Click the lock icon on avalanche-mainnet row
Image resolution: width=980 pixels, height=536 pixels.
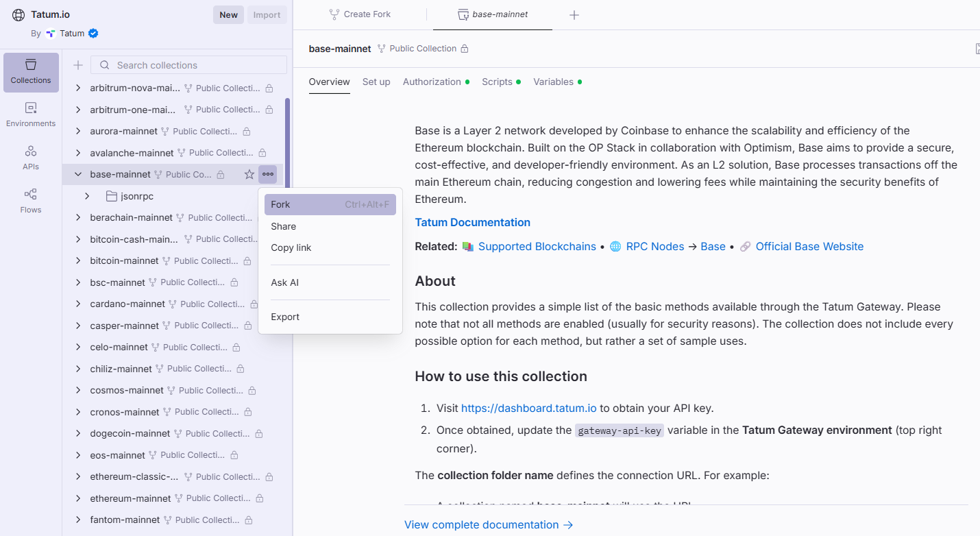pos(262,153)
